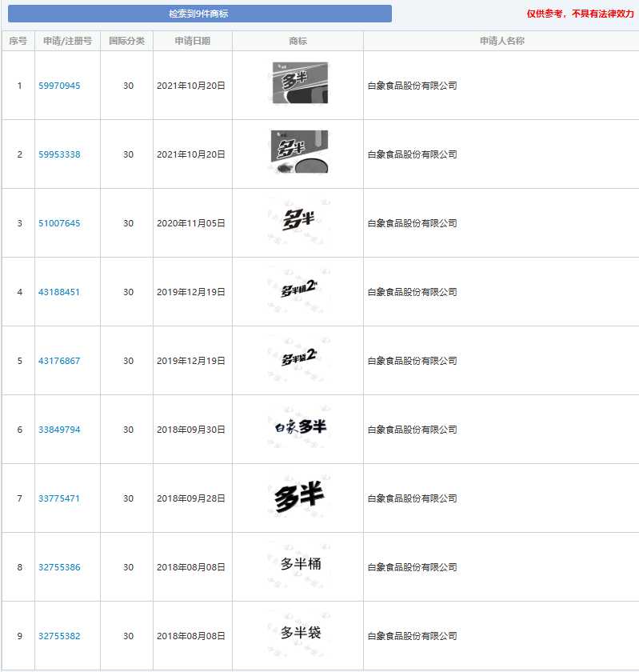Click the 申请人名称 column header

(501, 41)
